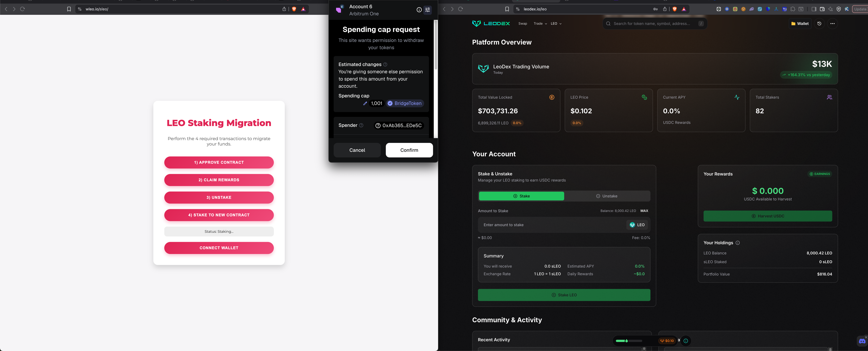Open the Swap nav item
The height and width of the screenshot is (351, 868).
522,24
